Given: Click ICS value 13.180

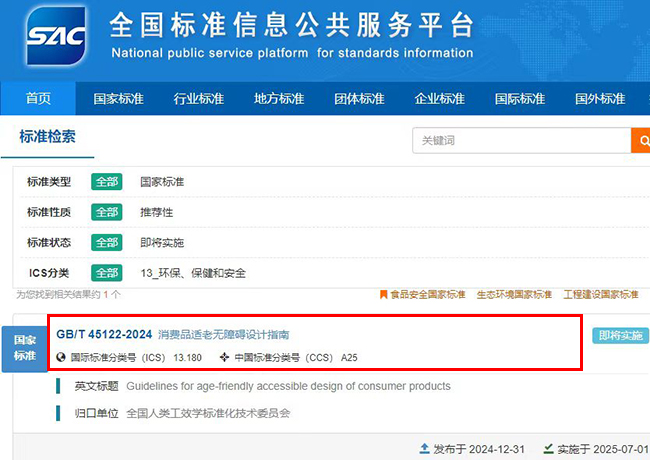Looking at the screenshot, I should tap(187, 358).
